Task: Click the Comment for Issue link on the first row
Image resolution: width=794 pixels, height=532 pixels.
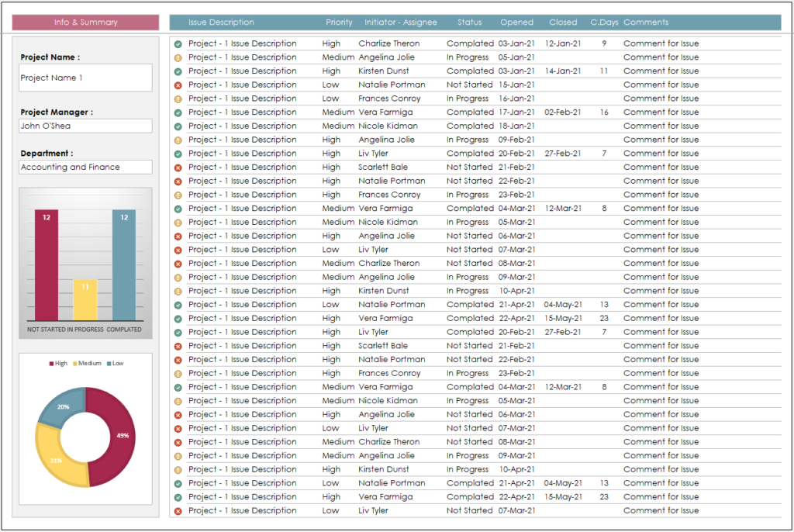Action: coord(661,43)
